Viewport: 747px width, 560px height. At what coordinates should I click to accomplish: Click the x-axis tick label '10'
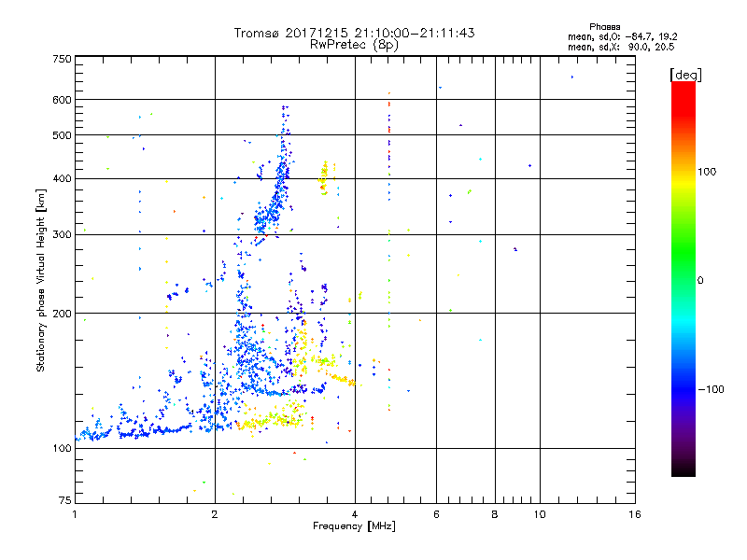(x=540, y=514)
